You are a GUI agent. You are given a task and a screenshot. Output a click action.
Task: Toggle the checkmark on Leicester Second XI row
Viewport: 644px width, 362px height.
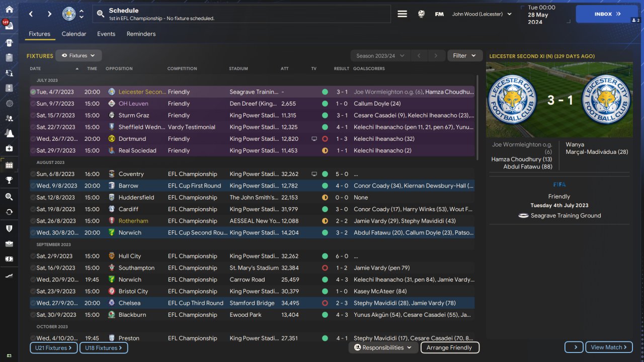[33, 92]
